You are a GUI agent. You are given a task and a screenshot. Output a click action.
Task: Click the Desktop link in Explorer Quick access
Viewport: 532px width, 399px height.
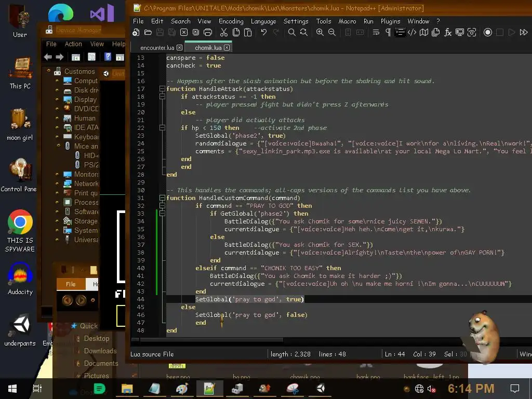96,338
